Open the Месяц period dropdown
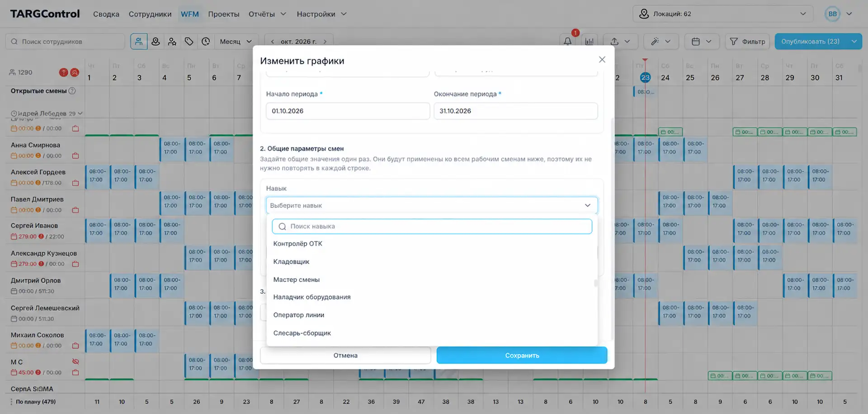868x414 pixels. click(236, 42)
